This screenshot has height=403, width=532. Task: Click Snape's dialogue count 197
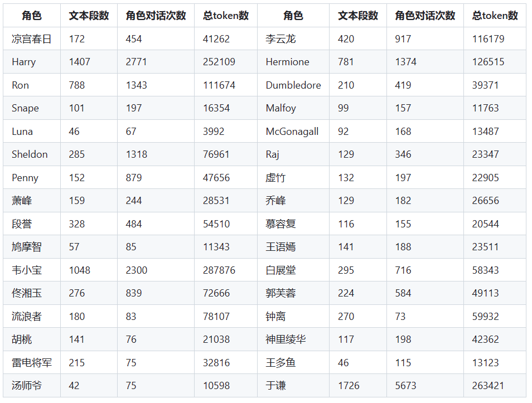coord(134,108)
